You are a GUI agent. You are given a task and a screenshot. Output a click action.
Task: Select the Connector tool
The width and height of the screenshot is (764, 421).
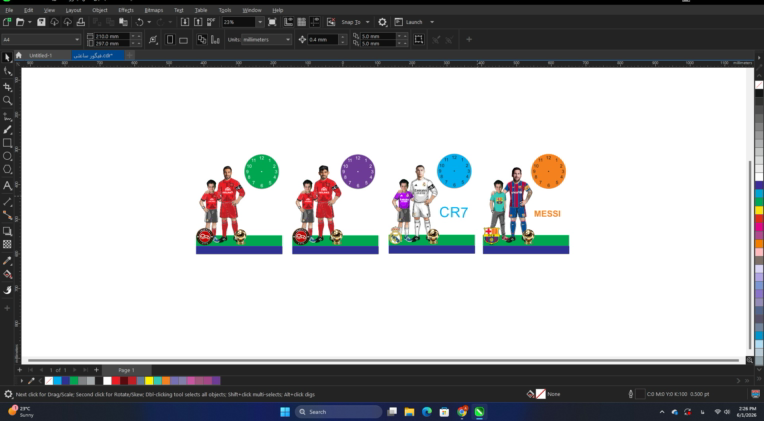(x=7, y=215)
